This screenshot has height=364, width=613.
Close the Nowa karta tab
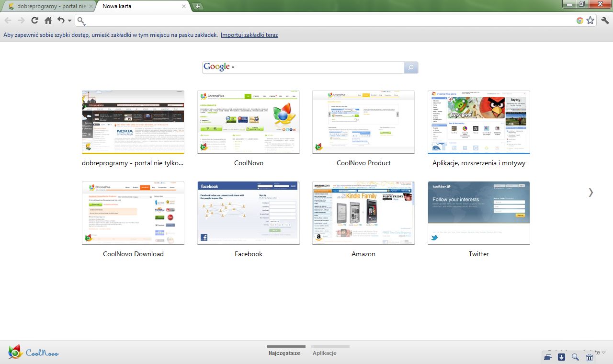point(184,6)
